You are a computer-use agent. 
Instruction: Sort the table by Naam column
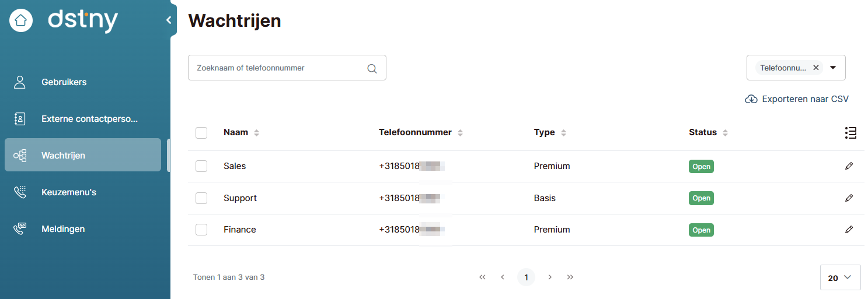pyautogui.click(x=256, y=133)
